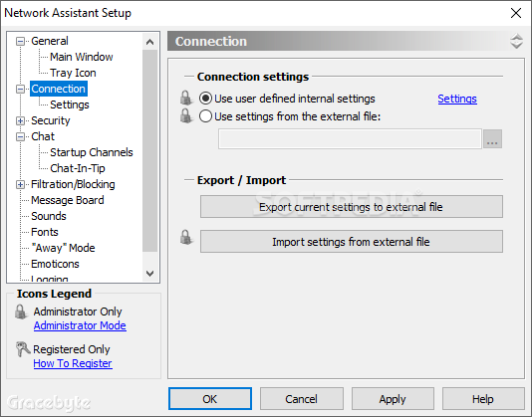The height and width of the screenshot is (417, 532).
Task: Open the Administrator Mode link
Action: pos(80,325)
